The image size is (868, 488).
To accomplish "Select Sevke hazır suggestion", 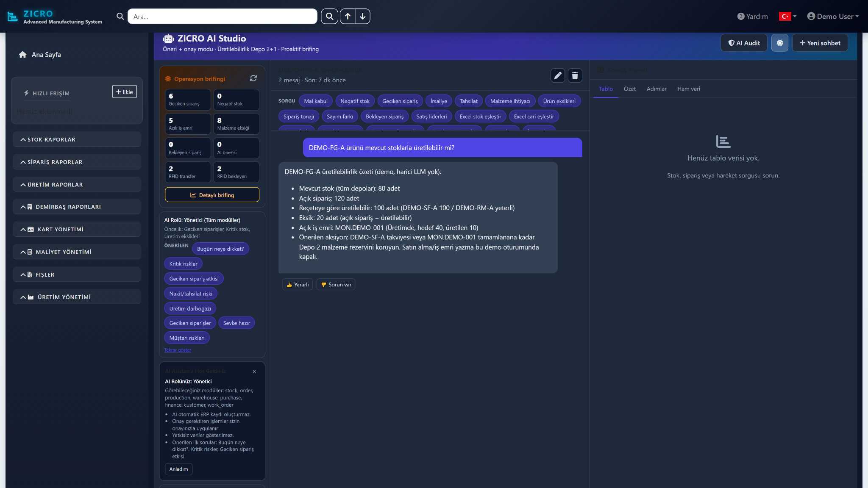I will click(x=236, y=323).
